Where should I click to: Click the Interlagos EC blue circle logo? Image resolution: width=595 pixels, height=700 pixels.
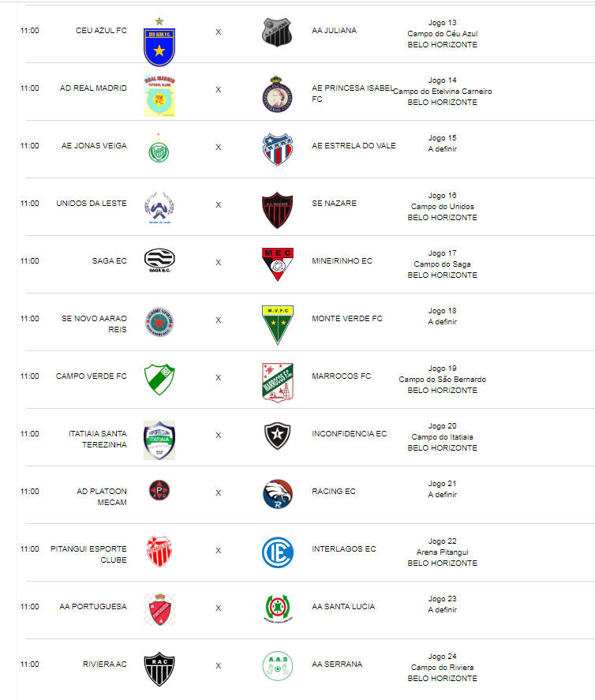277,552
